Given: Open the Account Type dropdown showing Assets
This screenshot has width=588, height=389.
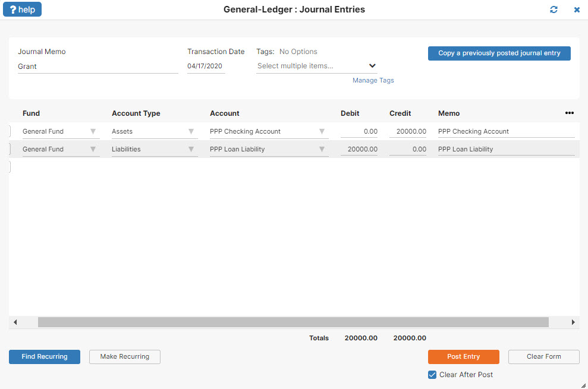Looking at the screenshot, I should (155, 131).
